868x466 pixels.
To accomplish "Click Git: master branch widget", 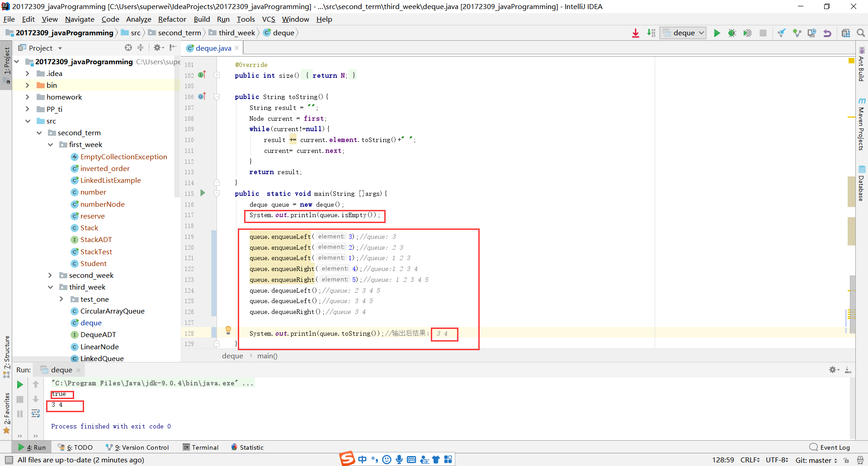I will tap(816, 460).
